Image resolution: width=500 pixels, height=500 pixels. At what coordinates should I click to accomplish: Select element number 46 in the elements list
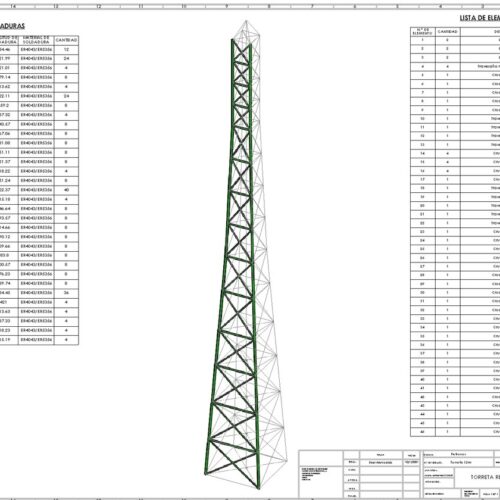(423, 432)
